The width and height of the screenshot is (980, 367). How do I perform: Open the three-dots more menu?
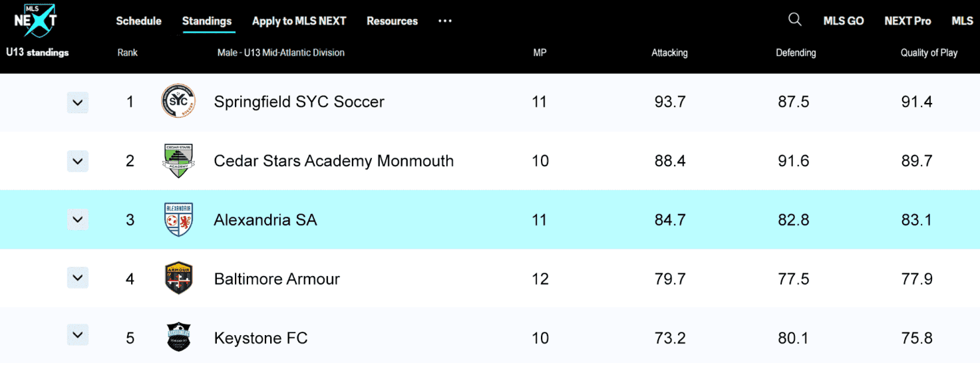(x=445, y=21)
